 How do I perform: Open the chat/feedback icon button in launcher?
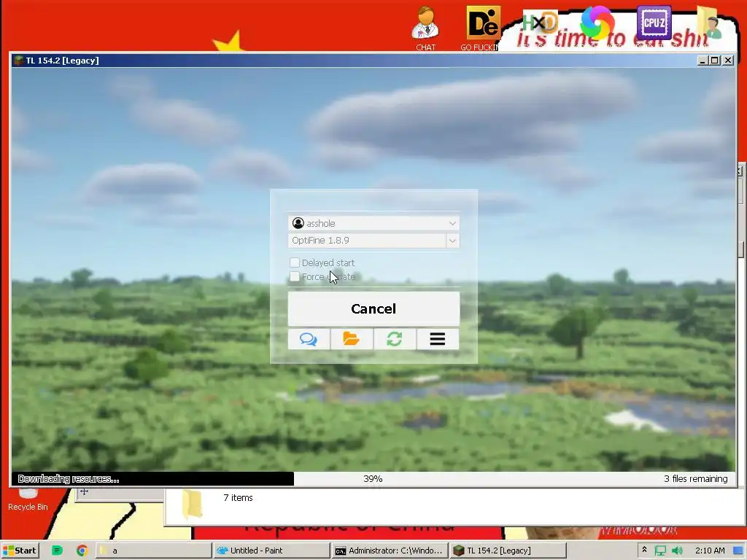tap(309, 339)
